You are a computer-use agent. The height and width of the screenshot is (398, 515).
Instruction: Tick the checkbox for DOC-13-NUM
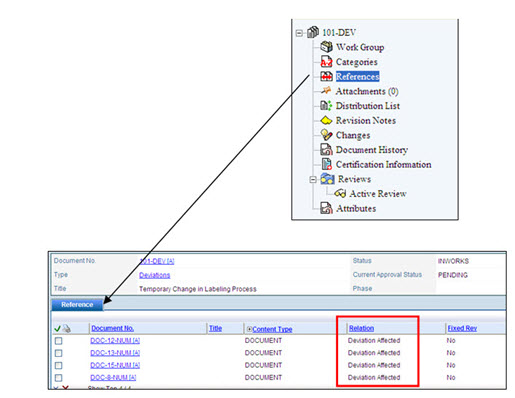[58, 353]
